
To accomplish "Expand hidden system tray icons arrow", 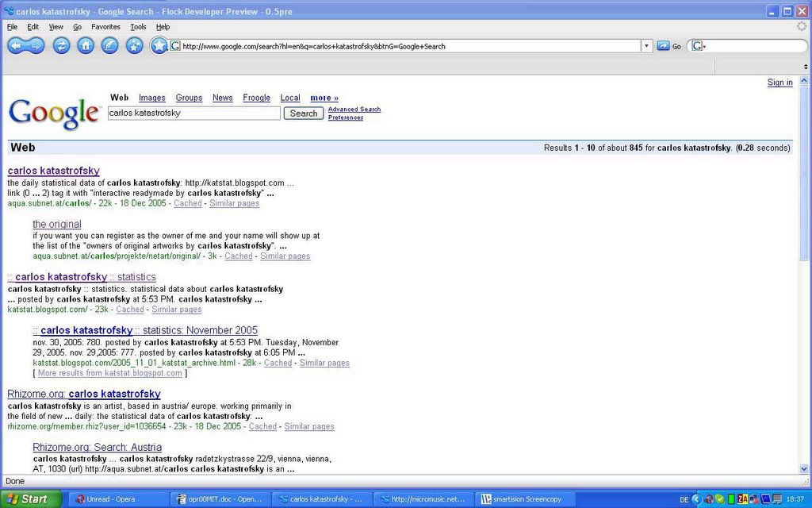I will (697, 499).
